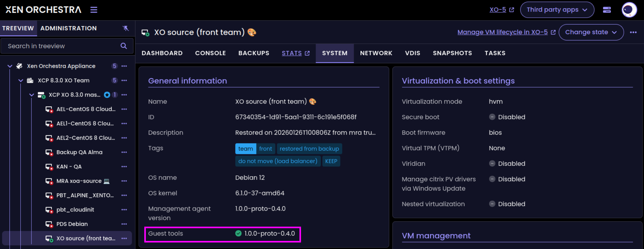
Task: Open the hamburger menu beside Xen Orchestra logo
Action: point(94,10)
